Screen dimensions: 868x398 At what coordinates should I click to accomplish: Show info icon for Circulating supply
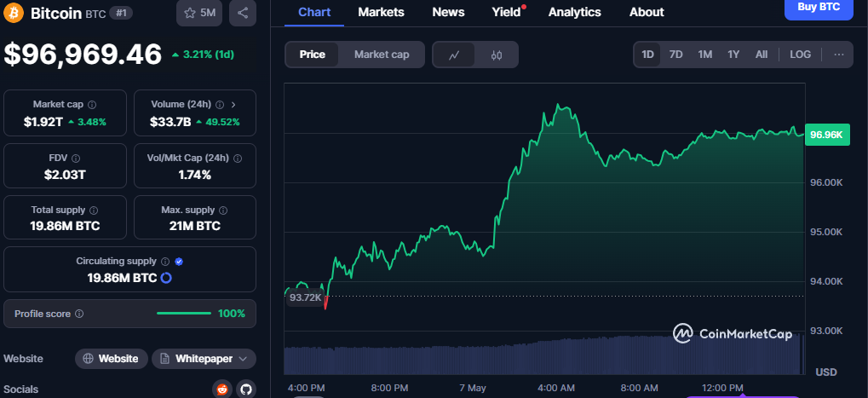point(165,262)
